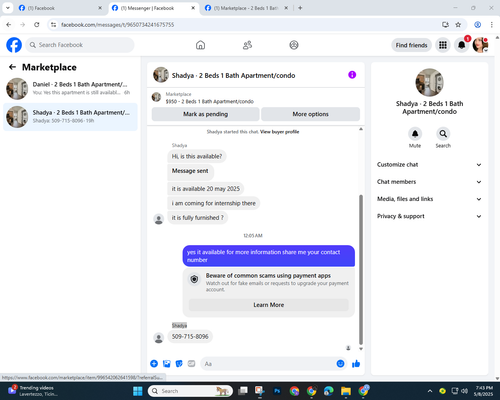Send a thumbs-up like
The image size is (500, 400).
tap(356, 364)
